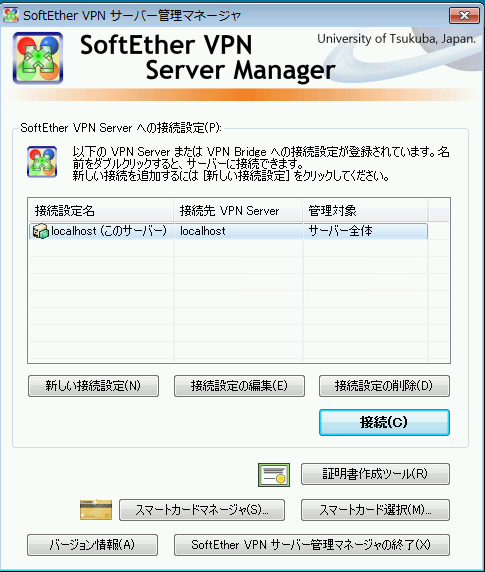485x572 pixels.
Task: Click the サーバー全体 cell
Action: 340,231
